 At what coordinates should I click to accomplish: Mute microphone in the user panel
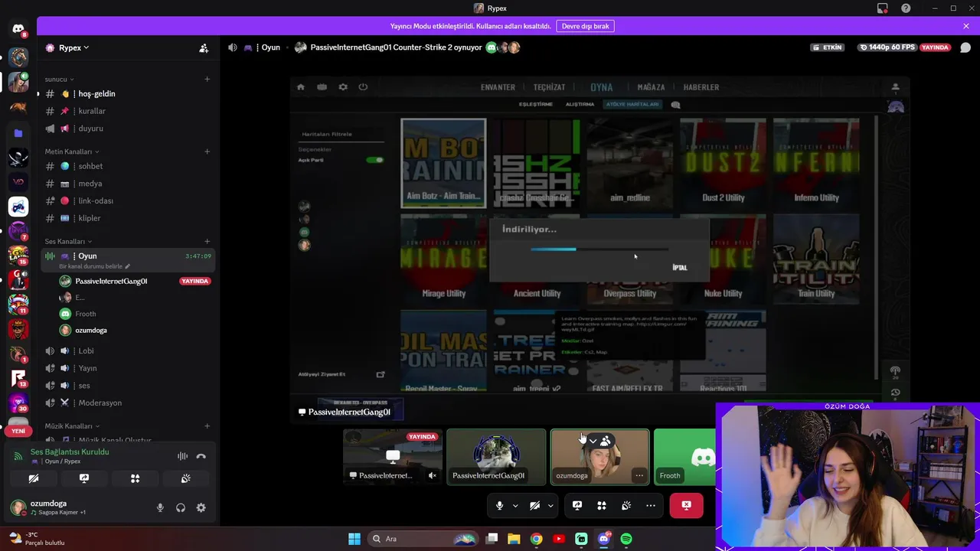tap(160, 507)
